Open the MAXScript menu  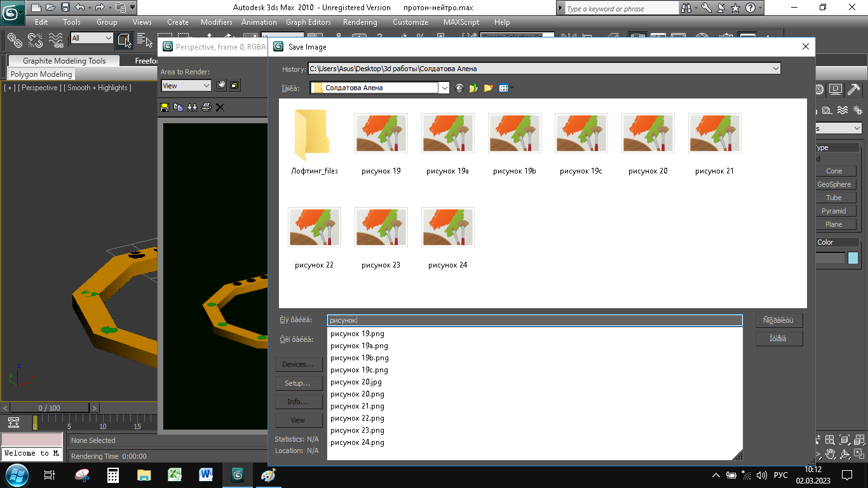461,22
